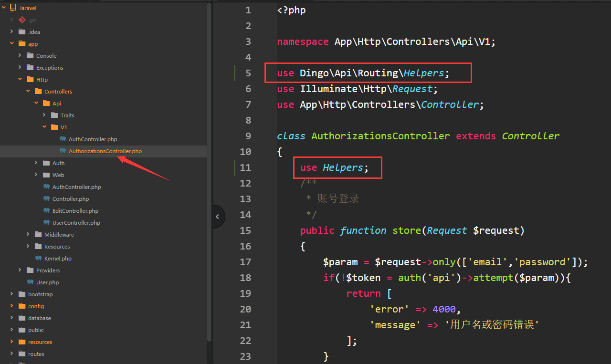Collapse the Controllers folder chevron
The image size is (611, 364).
tap(28, 92)
